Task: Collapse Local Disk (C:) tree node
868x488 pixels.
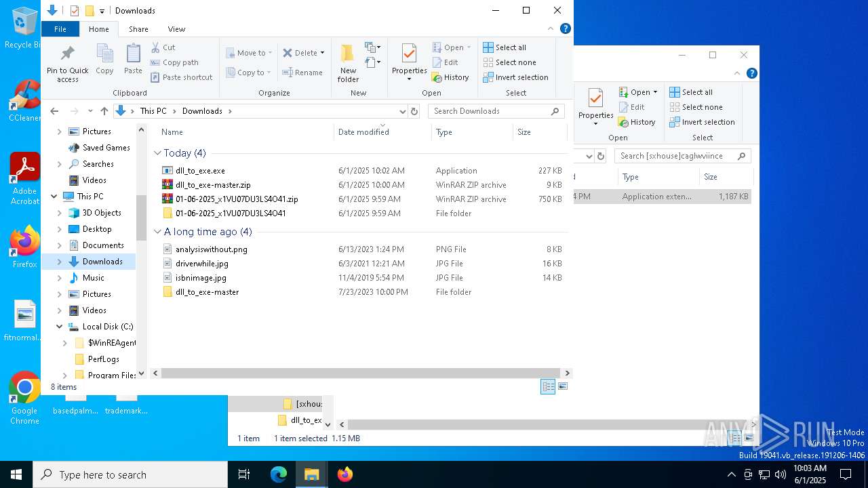Action: 59,327
